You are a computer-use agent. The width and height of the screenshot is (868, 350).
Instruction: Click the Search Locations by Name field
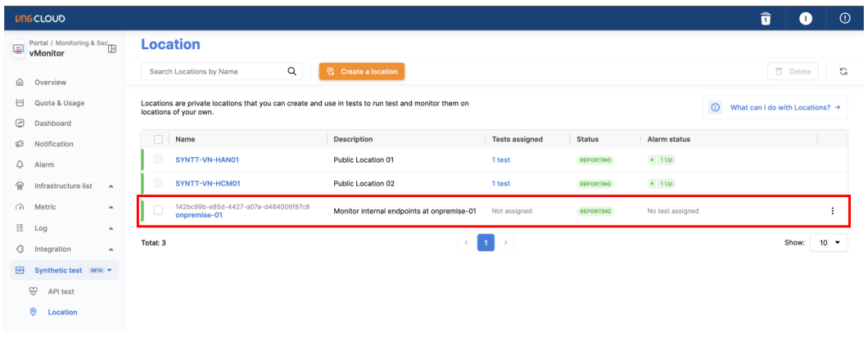[x=215, y=72]
